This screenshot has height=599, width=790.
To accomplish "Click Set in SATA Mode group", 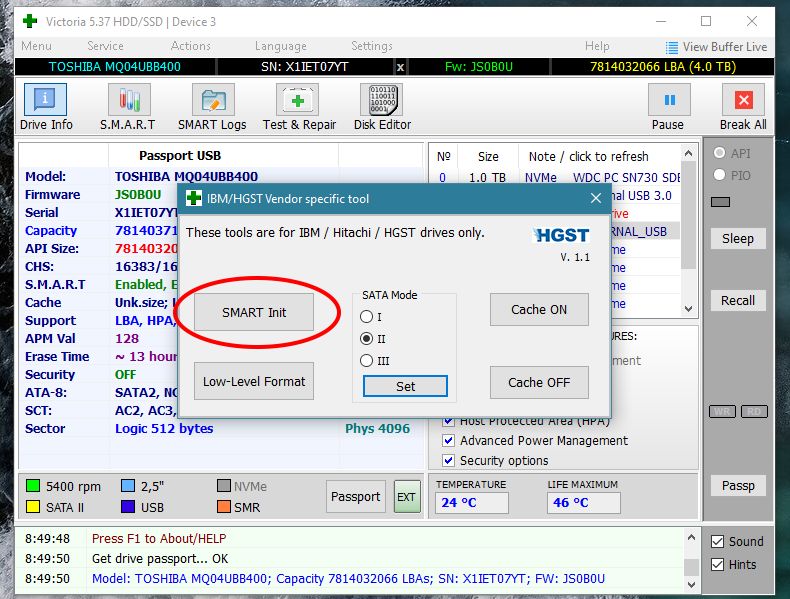I will pos(405,386).
